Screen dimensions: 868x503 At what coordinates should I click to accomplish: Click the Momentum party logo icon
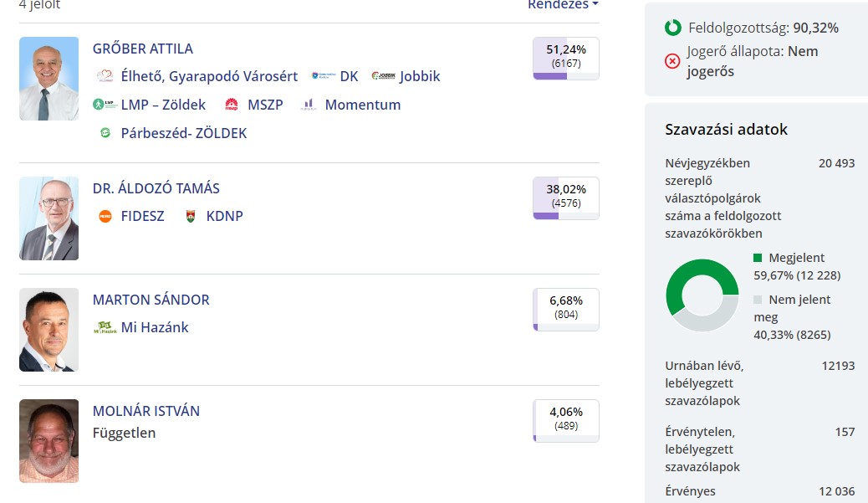309,105
